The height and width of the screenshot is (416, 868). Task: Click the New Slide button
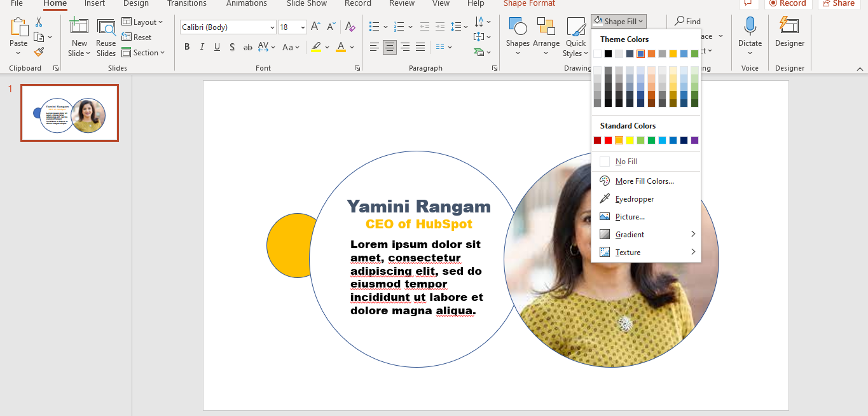tap(79, 36)
